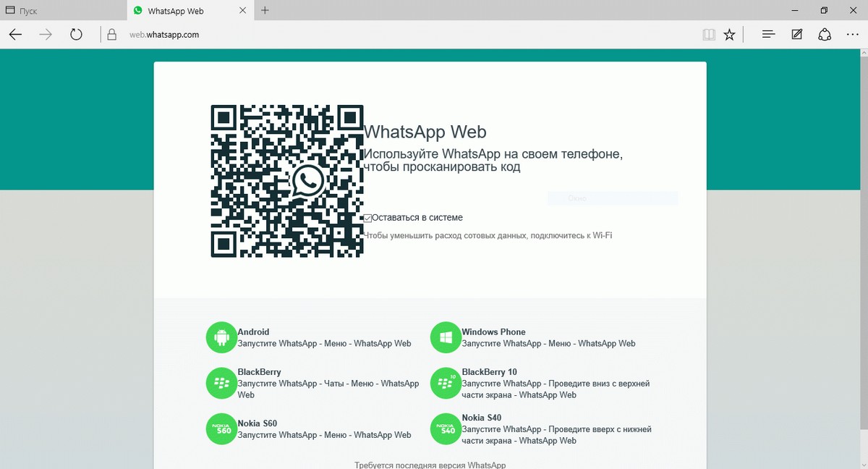Click the padlock icon in address bar
868x469 pixels.
111,34
